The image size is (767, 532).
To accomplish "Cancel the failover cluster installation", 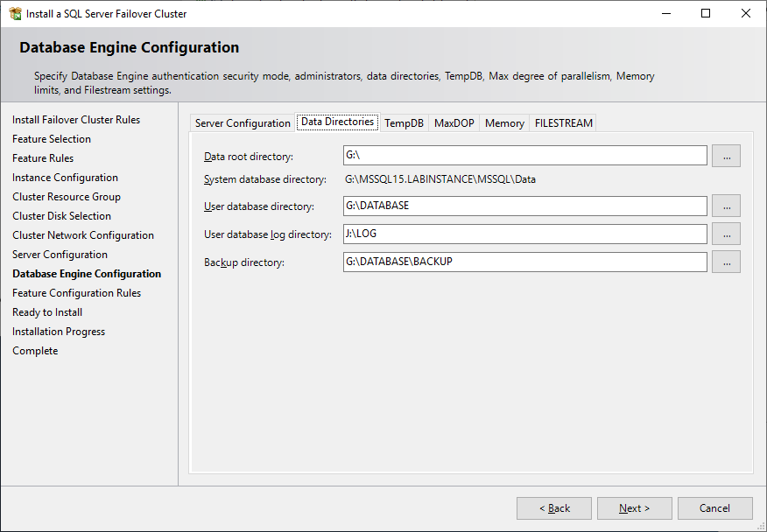I will pos(714,508).
